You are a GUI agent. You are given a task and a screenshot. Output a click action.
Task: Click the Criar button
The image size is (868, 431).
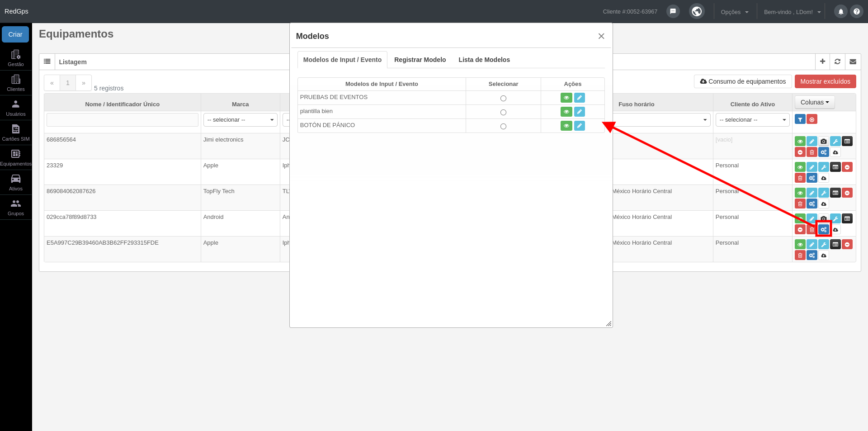pyautogui.click(x=15, y=34)
